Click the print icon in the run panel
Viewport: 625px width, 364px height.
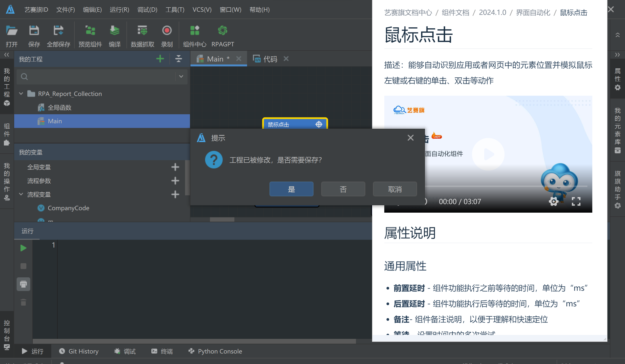23,284
